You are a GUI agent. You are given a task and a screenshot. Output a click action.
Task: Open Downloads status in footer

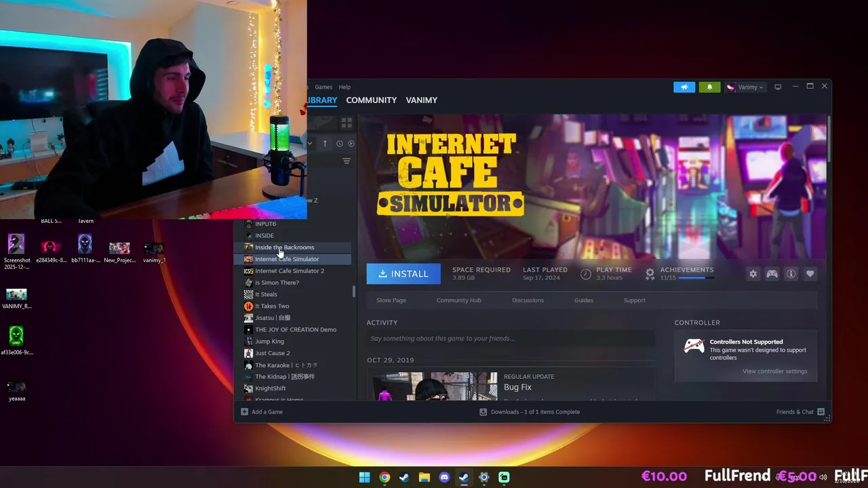pyautogui.click(x=530, y=412)
